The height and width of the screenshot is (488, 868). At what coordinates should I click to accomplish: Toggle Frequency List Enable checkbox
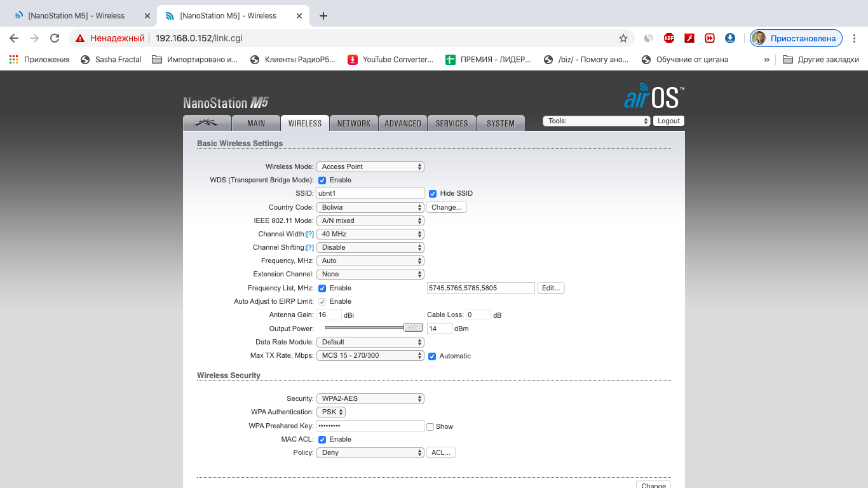322,288
